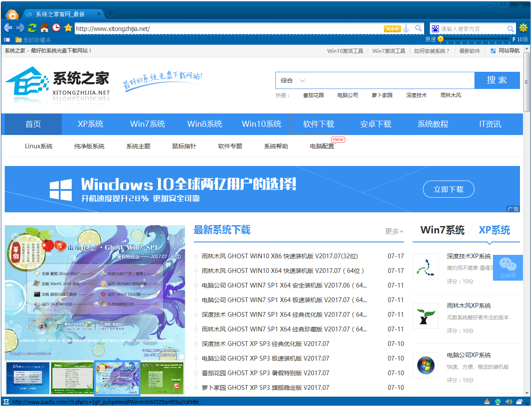
Task: Click the browser back arrow
Action: click(x=8, y=28)
